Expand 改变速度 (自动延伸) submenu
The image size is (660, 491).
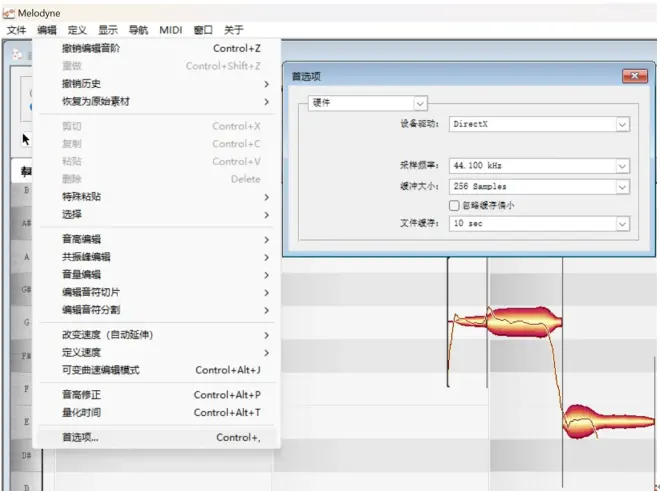[x=157, y=335]
